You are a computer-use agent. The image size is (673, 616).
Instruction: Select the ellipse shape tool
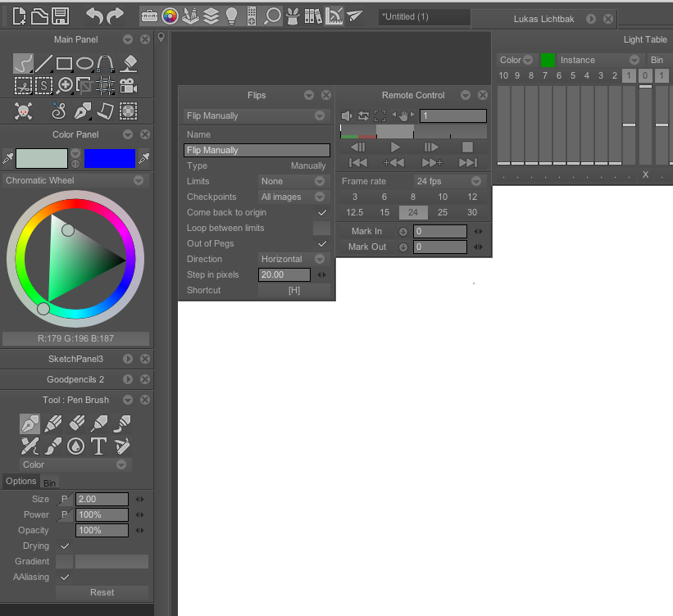84,64
